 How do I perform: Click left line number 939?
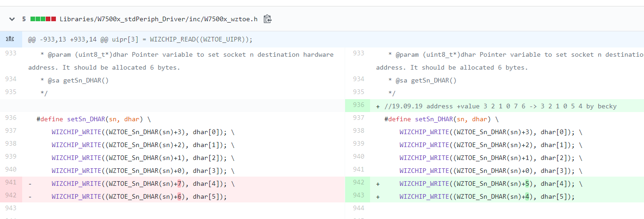(x=10, y=157)
